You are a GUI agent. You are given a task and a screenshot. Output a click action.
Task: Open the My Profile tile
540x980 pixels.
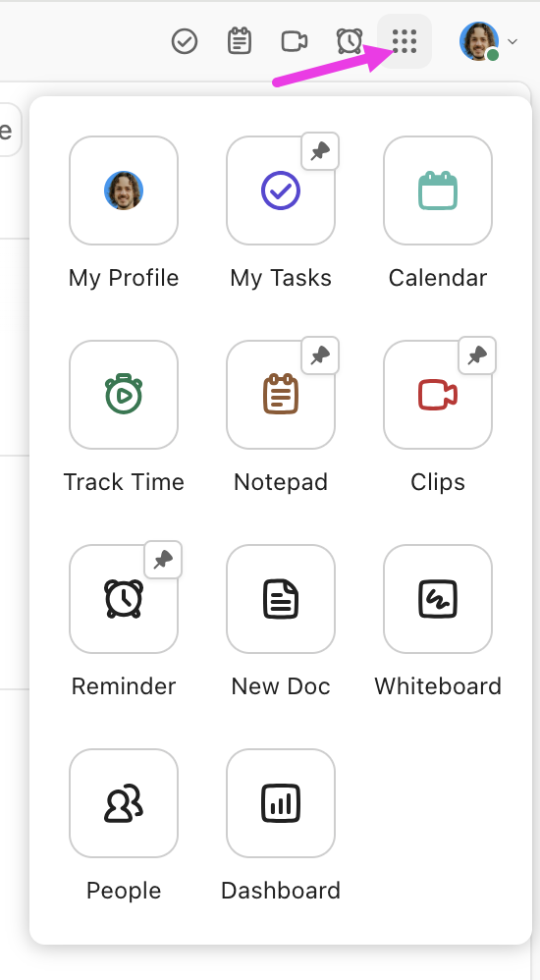click(124, 191)
